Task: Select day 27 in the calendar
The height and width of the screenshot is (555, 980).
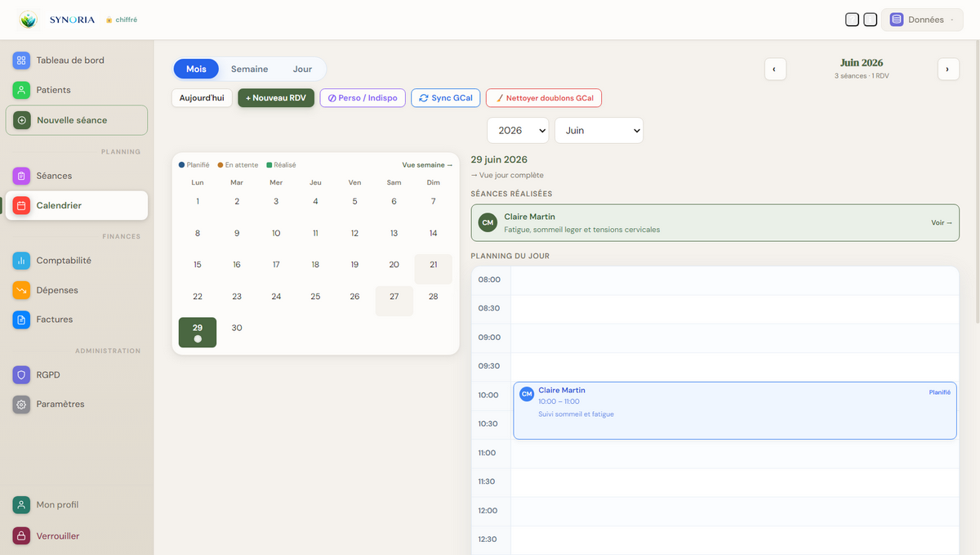Action: [x=394, y=301]
